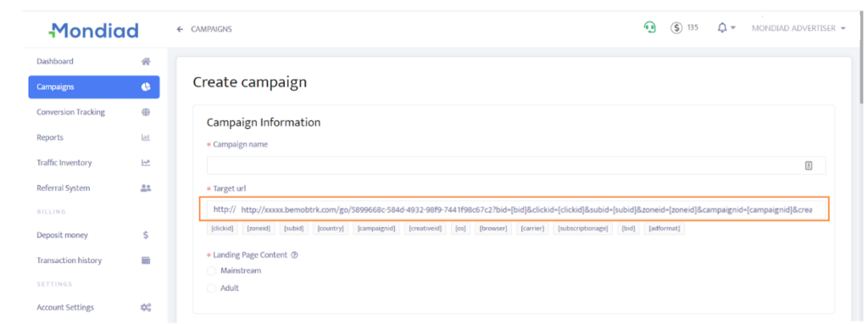Click into the Campaign name field

(x=516, y=165)
